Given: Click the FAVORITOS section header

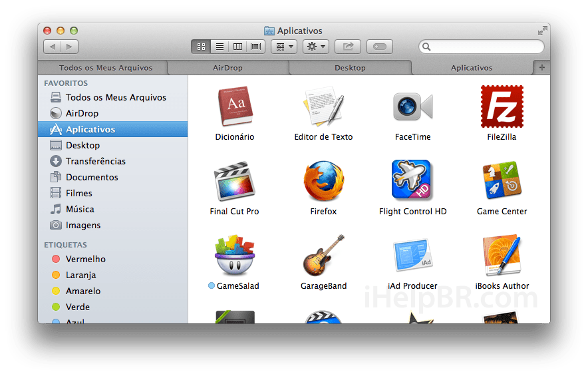Looking at the screenshot, I should [66, 83].
